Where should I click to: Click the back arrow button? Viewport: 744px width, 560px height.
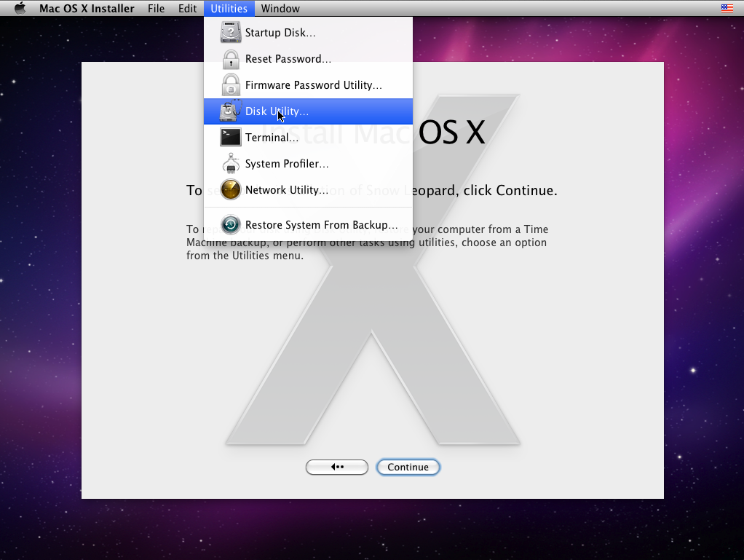pos(337,467)
